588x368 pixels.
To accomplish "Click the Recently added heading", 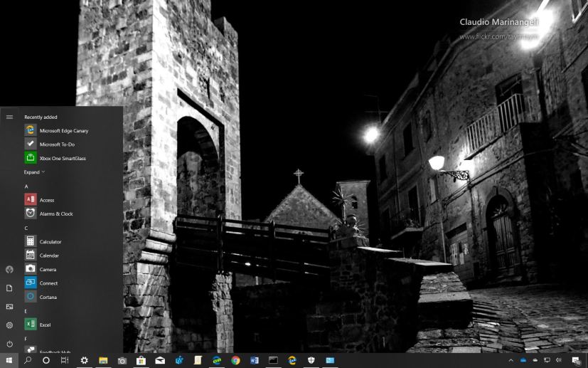I will point(41,117).
